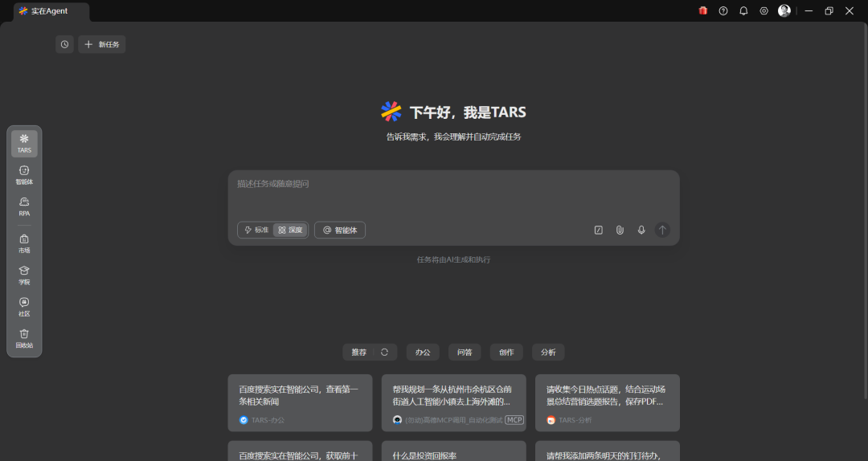
Task: Open card 什么是投资回报率
Action: (453, 451)
